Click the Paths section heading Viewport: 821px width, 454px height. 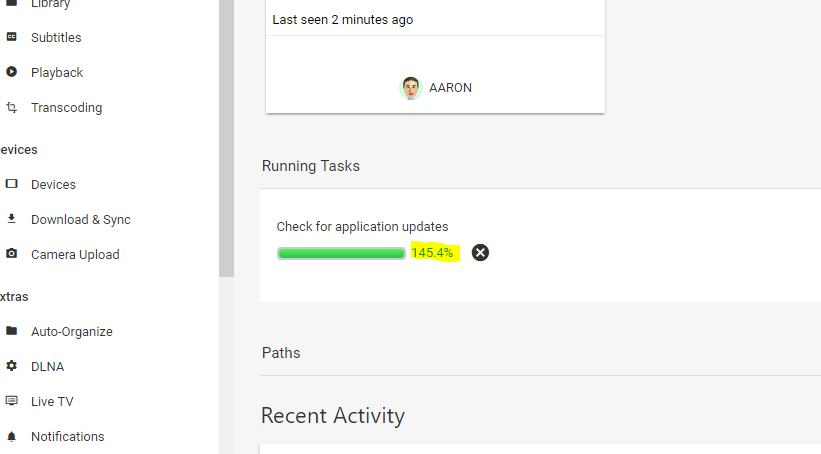click(281, 353)
